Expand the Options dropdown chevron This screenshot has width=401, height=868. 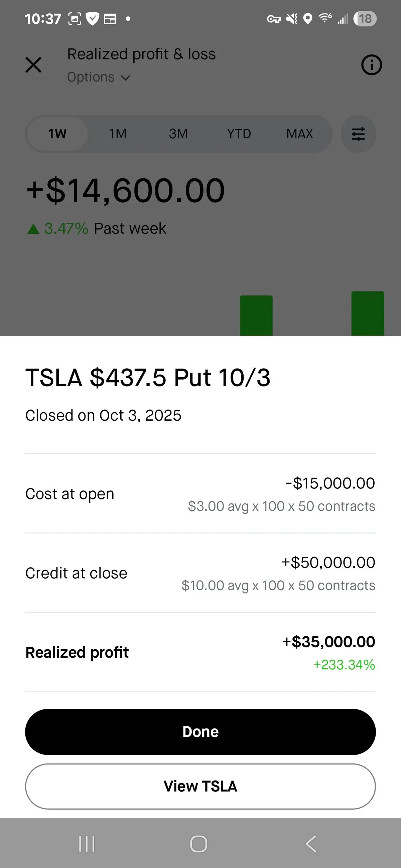tap(125, 78)
